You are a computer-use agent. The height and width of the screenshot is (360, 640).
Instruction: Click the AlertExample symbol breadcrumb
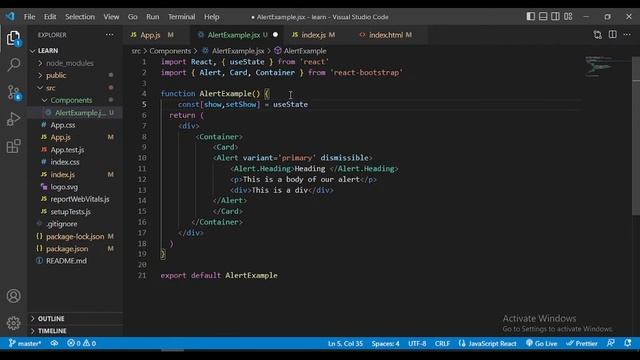tap(300, 51)
